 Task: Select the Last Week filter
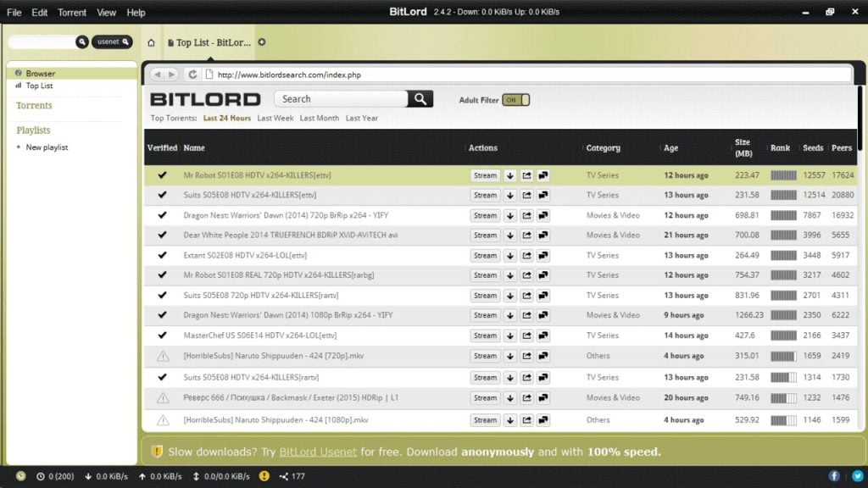tap(275, 118)
